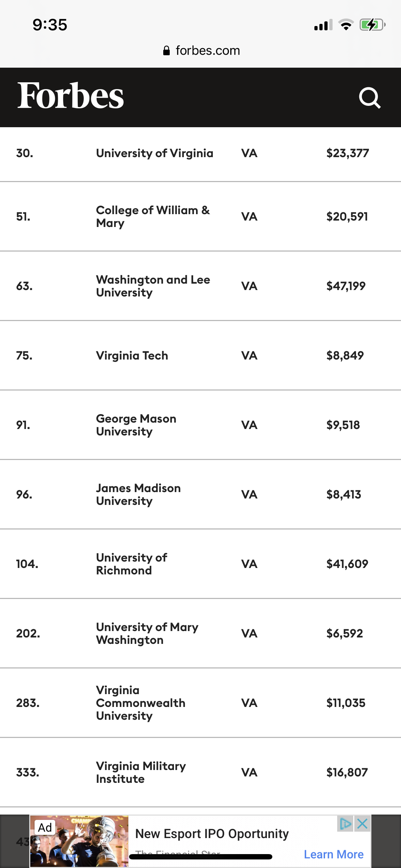The height and width of the screenshot is (868, 401).
Task: Open the Forbes logo homepage link
Action: coord(71,96)
